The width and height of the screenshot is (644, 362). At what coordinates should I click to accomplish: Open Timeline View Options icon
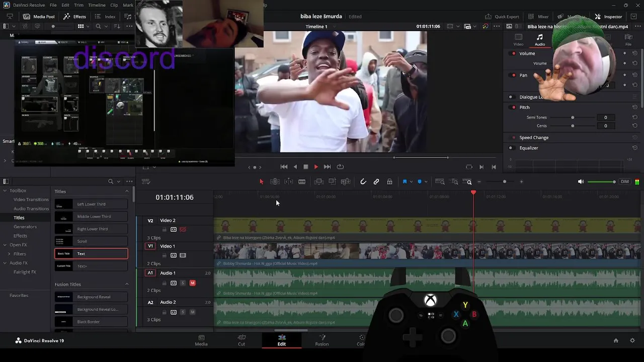(146, 182)
